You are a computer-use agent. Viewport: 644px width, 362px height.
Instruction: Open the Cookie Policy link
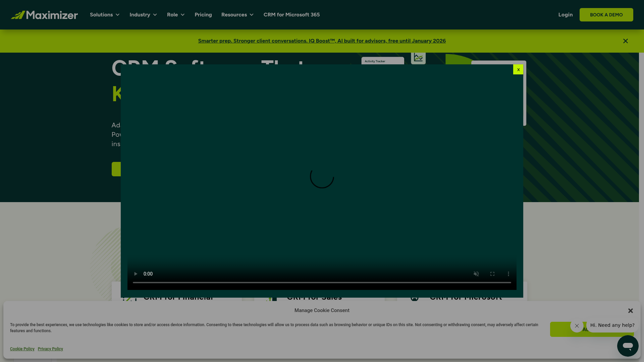(x=22, y=349)
